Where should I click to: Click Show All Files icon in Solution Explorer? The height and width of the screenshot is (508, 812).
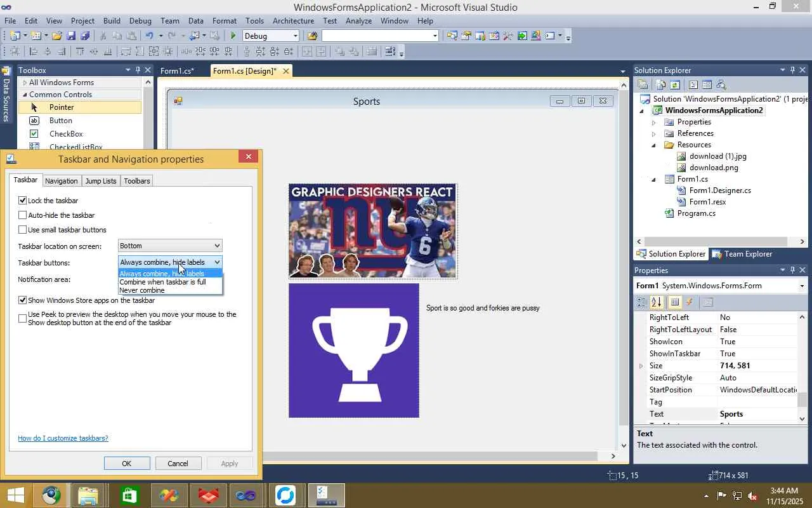click(x=660, y=84)
